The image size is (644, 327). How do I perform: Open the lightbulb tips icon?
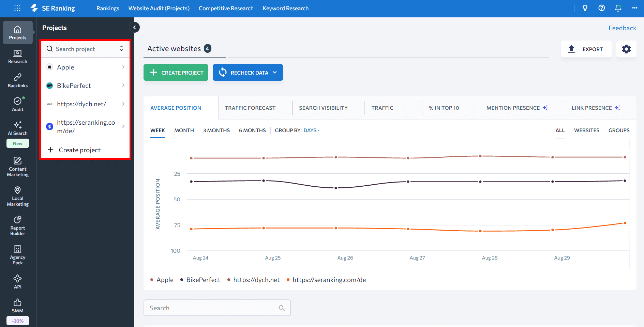tap(585, 8)
